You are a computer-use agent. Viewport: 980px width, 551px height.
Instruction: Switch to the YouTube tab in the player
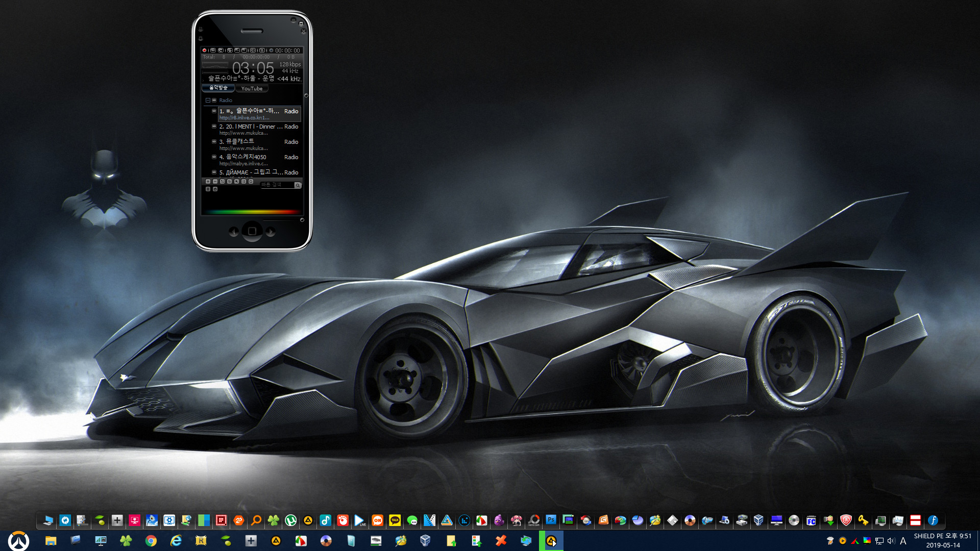(252, 88)
